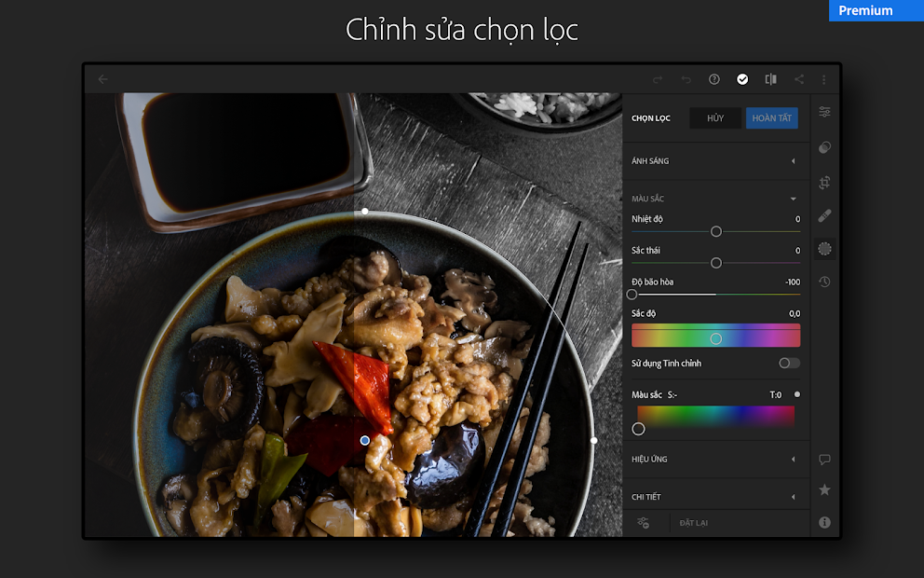Open the Crop tool
This screenshot has width=924, height=578.
pyautogui.click(x=824, y=183)
